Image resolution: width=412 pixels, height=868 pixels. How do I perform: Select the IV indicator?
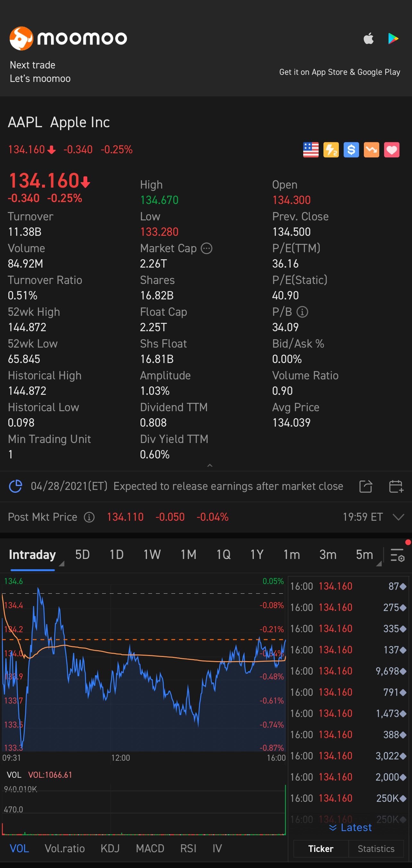click(x=217, y=848)
